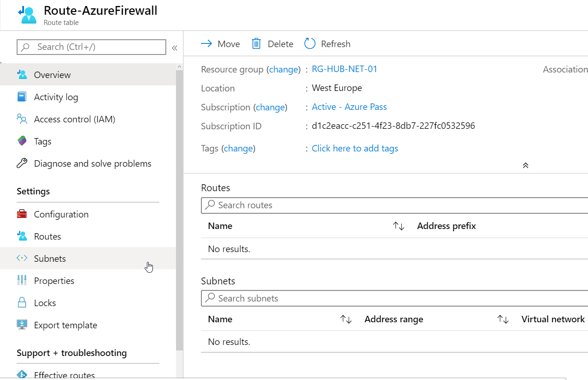The height and width of the screenshot is (380, 588).
Task: Open the Overview menu item
Action: tap(88, 74)
